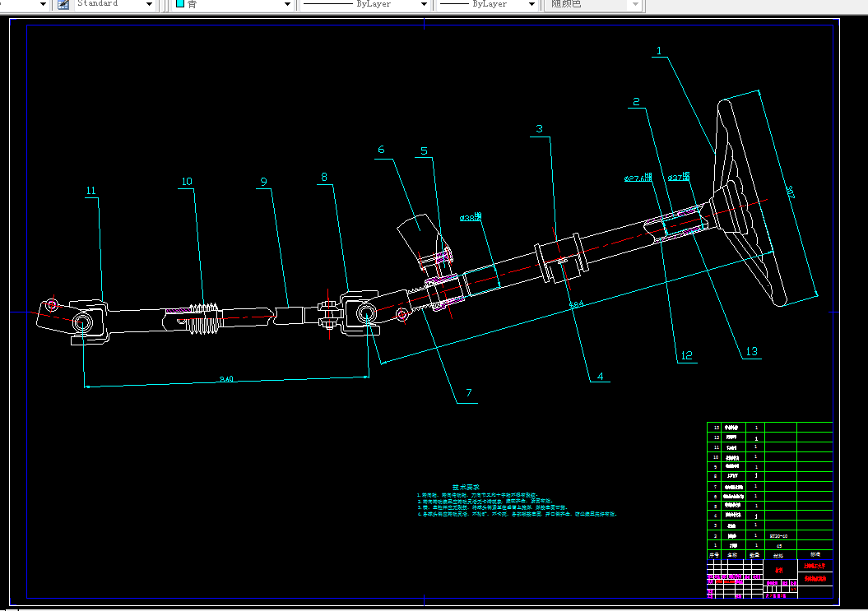Click the 数量 header cell in parts list
The height and width of the screenshot is (611, 868).
[x=754, y=554]
